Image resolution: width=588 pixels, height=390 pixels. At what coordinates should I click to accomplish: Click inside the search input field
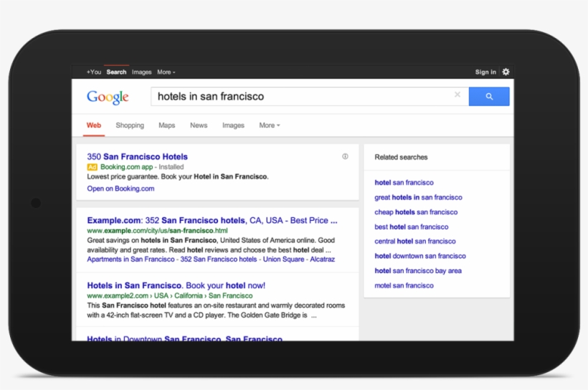pyautogui.click(x=301, y=96)
